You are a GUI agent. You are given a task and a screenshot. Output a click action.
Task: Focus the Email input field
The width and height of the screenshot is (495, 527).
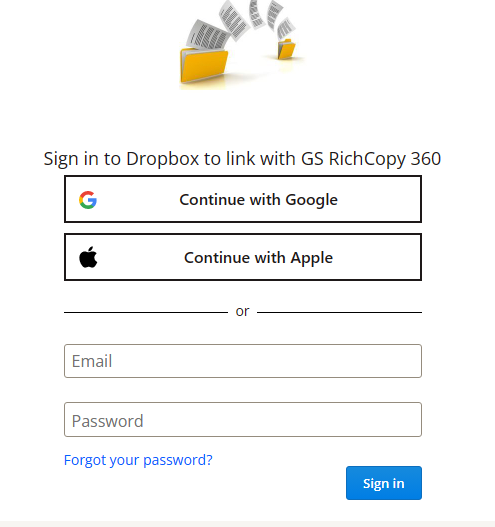(x=243, y=361)
